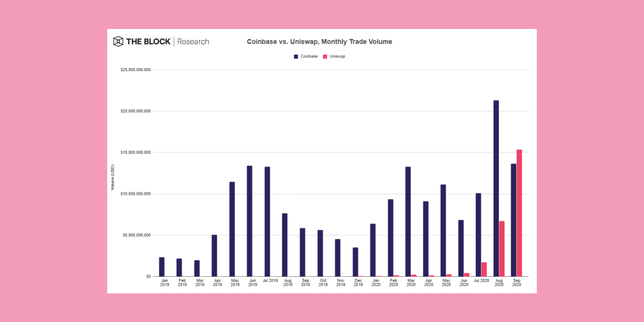Click the Dec 2019 Coinbase bar
Screen dimensions: 644x322
point(355,262)
